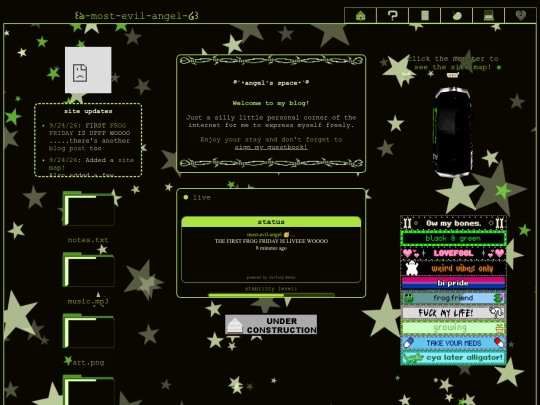
Task: Open the question mark about page
Action: click(392, 15)
